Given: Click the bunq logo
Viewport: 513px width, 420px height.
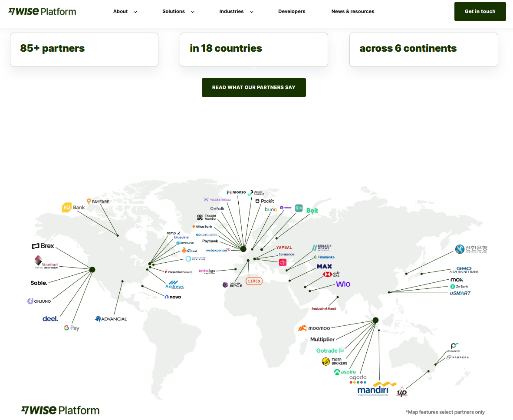Looking at the screenshot, I should 271,209.
